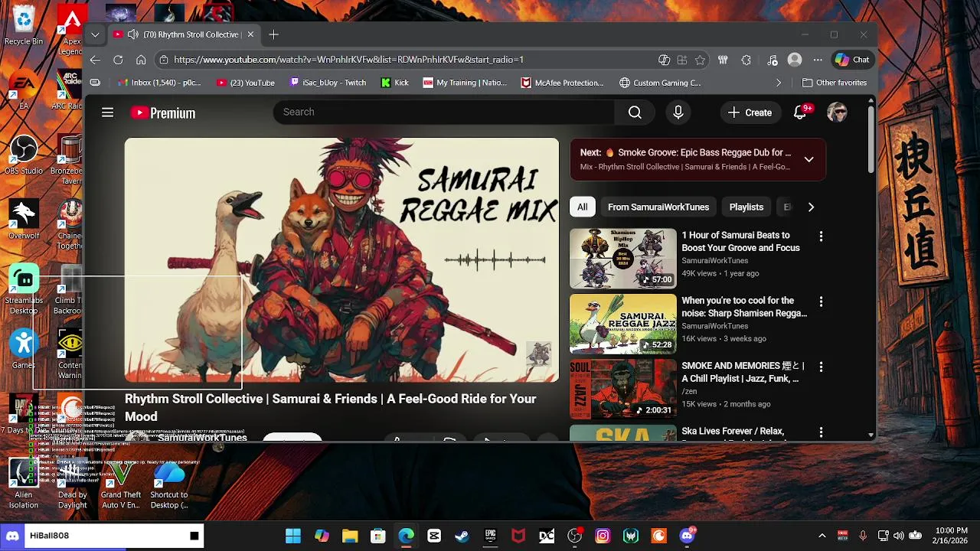The image size is (980, 551).
Task: Refresh the YouTube page
Action: pyautogui.click(x=118, y=60)
